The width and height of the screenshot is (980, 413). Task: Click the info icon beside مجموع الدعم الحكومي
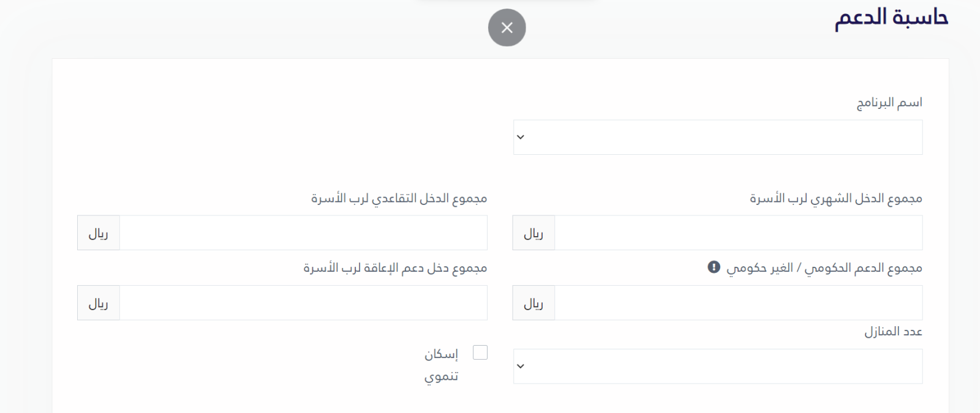(714, 267)
